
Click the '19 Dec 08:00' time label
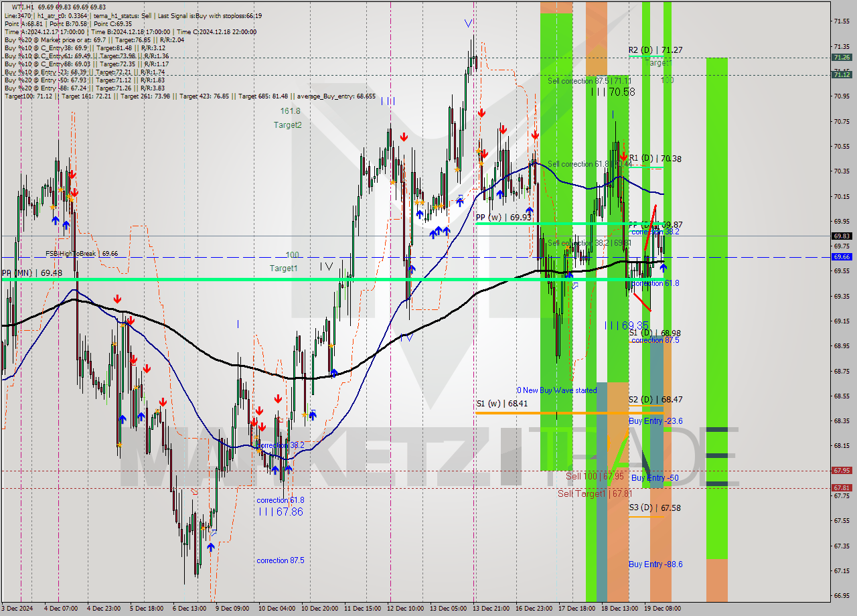click(x=663, y=609)
